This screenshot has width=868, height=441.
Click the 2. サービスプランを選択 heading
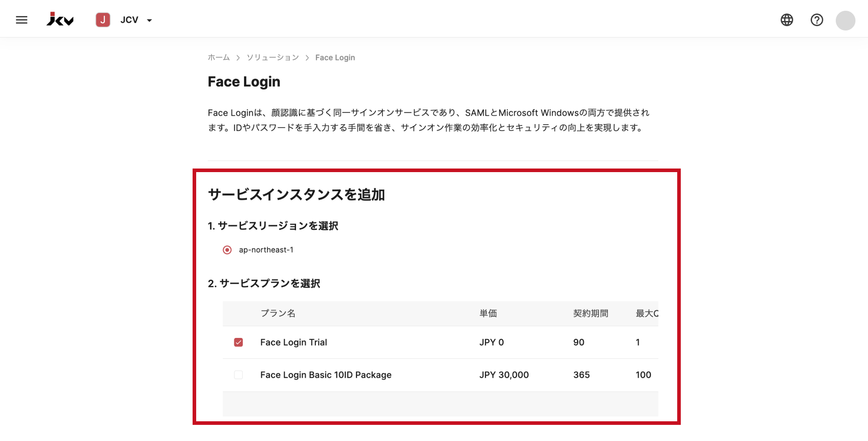click(x=264, y=284)
